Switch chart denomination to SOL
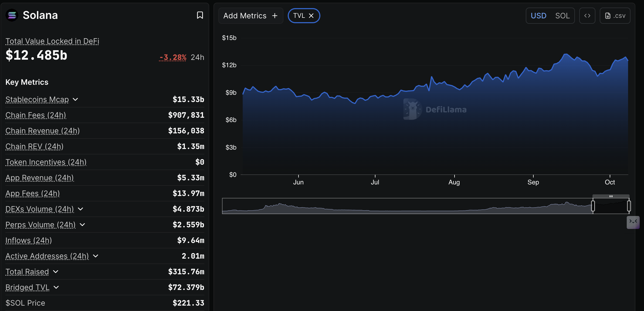644x311 pixels. 562,16
